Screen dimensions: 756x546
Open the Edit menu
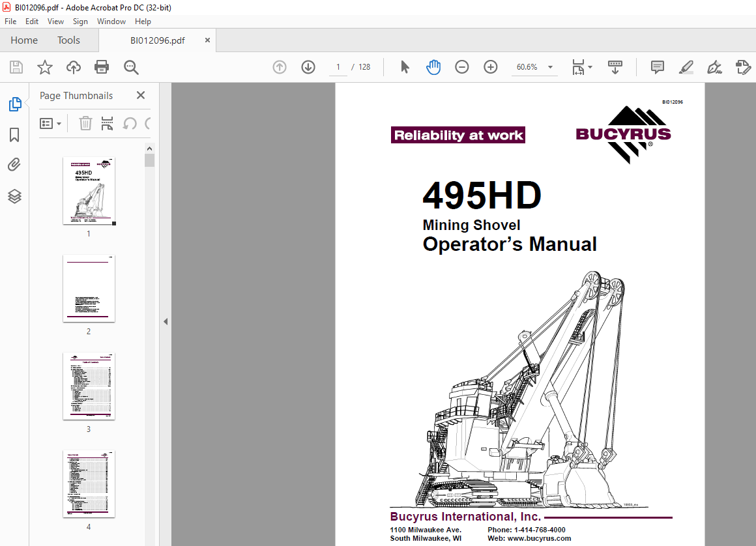tap(32, 22)
